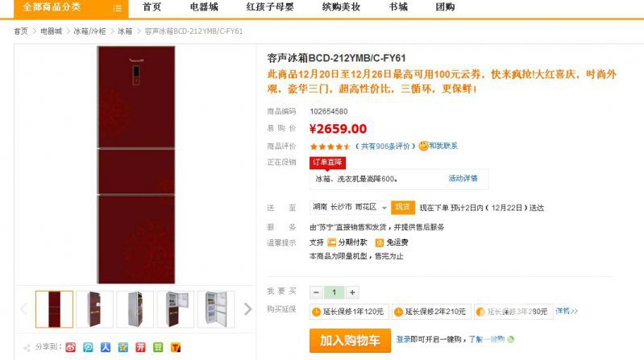644x360 pixels.
Task: Open the 电器城 navigation tab
Action: pyautogui.click(x=204, y=7)
